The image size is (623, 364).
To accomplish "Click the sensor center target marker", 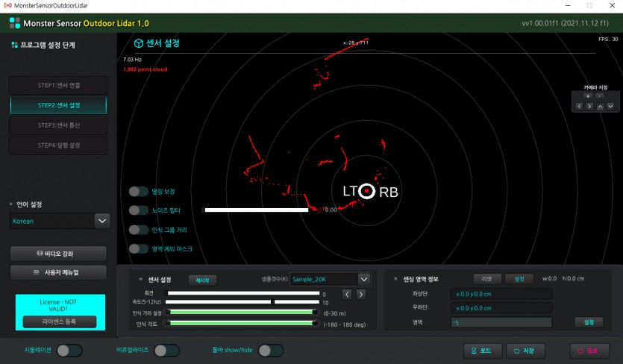I will pos(367,191).
